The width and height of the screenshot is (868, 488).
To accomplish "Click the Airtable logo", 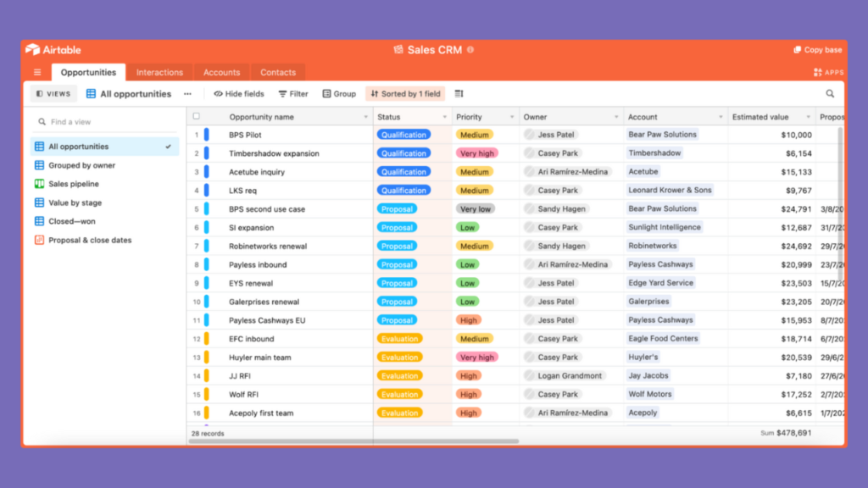I will tap(53, 50).
